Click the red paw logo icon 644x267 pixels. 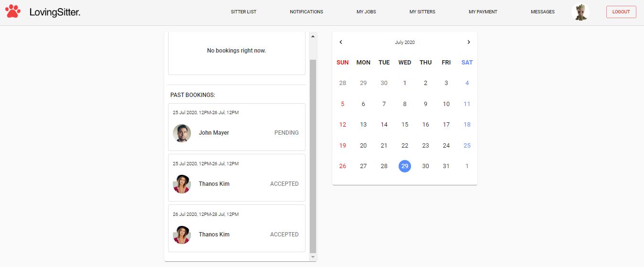pyautogui.click(x=13, y=11)
